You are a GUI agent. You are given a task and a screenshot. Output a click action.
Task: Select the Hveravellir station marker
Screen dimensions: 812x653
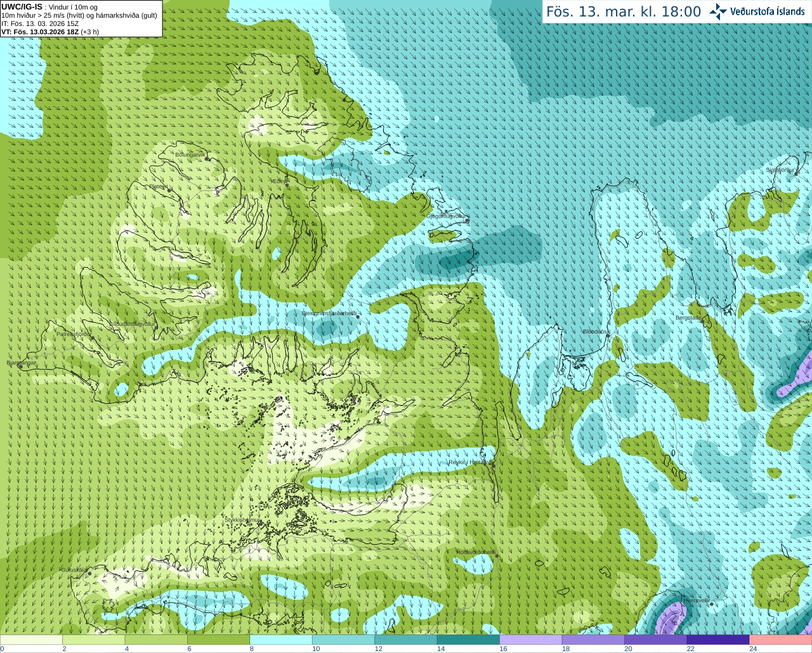tap(712, 604)
